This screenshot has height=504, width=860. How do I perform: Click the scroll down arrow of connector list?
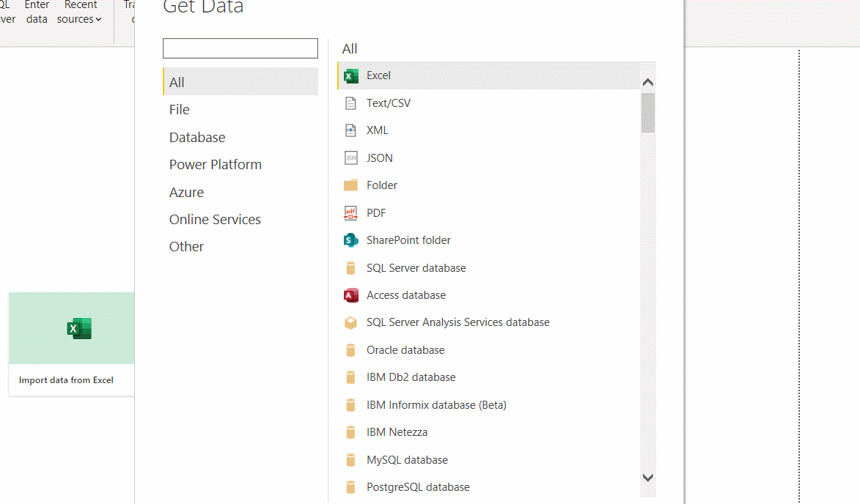(x=647, y=478)
